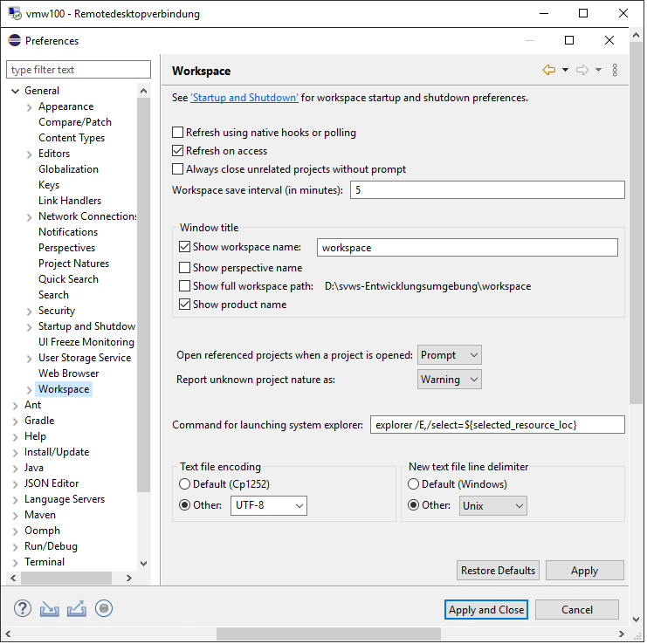Image resolution: width=647 pixels, height=644 pixels.
Task: Open the 'Startup and Shutdown' link
Action: click(x=244, y=98)
